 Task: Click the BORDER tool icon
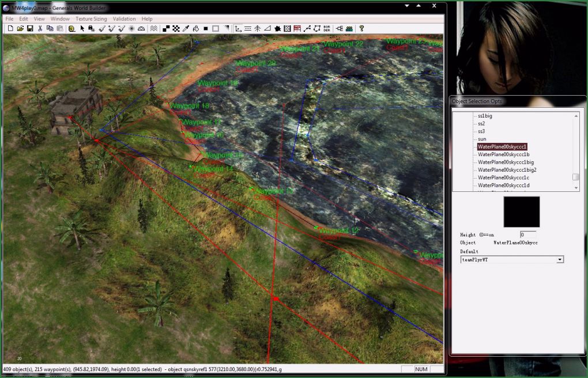click(327, 28)
